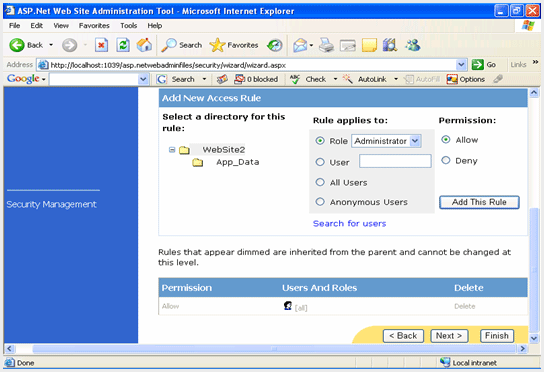The height and width of the screenshot is (372, 544).
Task: Open the Research books icon
Action: click(390, 45)
